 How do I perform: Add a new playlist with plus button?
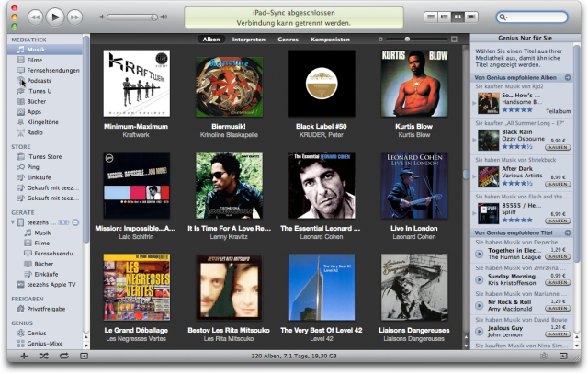point(24,356)
